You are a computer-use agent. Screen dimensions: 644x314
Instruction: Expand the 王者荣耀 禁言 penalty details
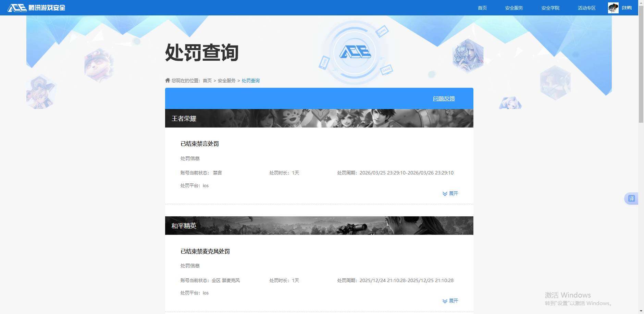click(x=450, y=193)
